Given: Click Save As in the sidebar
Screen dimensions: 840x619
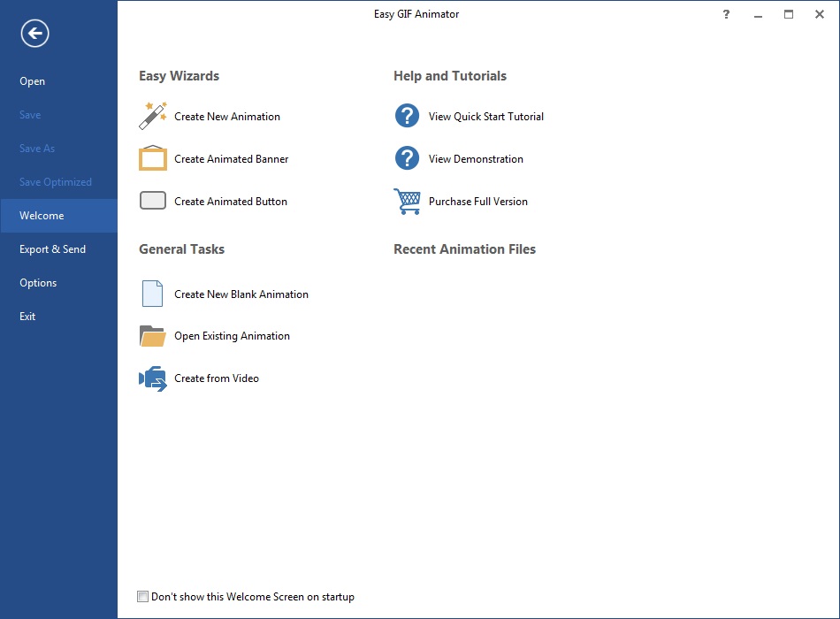Looking at the screenshot, I should point(58,149).
